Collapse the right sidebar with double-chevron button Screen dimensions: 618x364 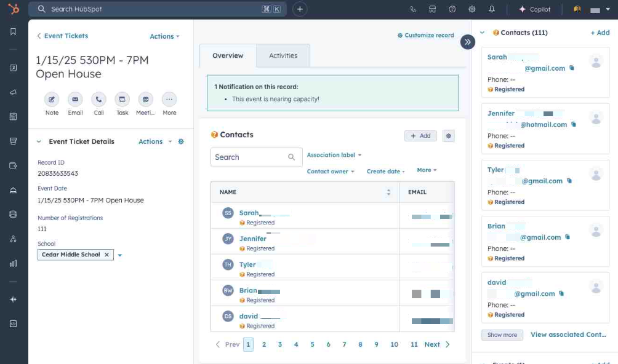467,42
